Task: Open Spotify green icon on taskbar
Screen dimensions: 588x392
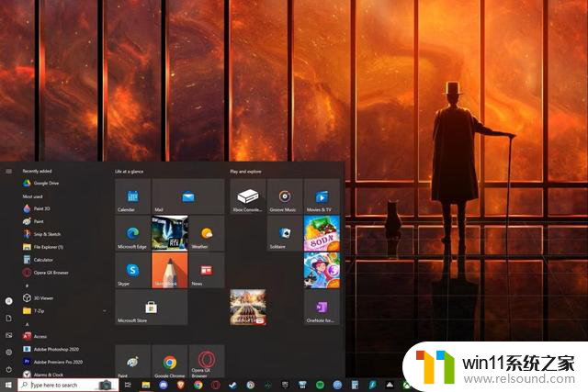Action: [x=320, y=385]
